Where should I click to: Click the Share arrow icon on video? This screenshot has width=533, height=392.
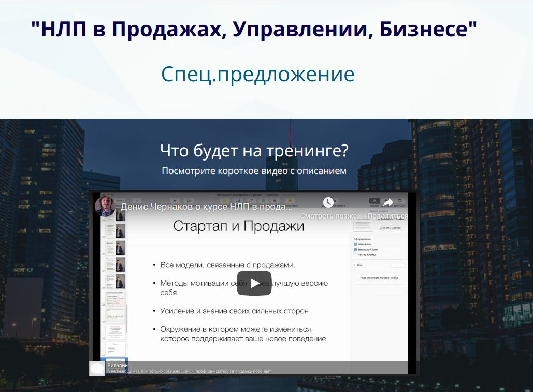(x=387, y=202)
